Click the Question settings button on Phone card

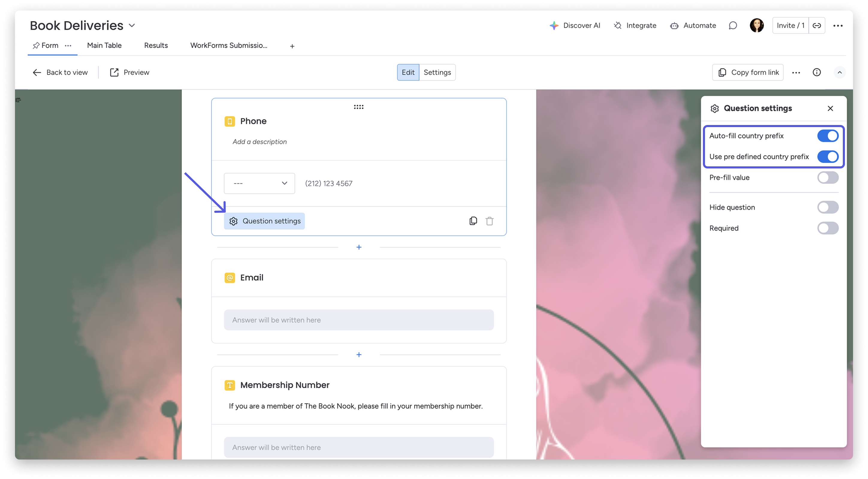click(x=264, y=221)
